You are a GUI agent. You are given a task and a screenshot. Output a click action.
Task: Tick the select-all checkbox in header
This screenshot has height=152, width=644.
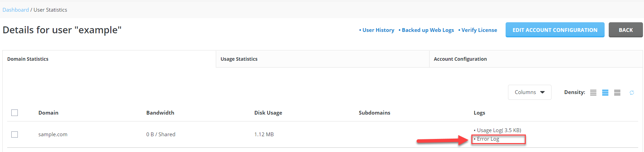[14, 113]
